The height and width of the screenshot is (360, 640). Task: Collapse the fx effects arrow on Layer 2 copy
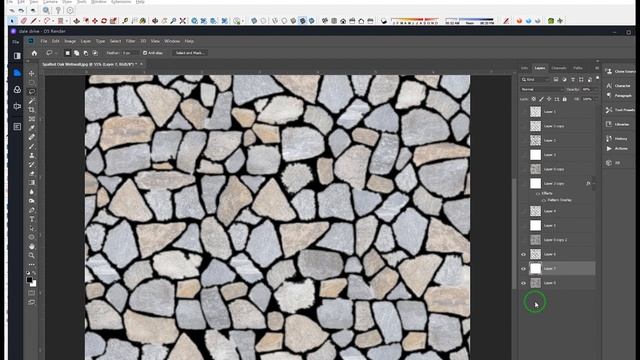pos(594,184)
